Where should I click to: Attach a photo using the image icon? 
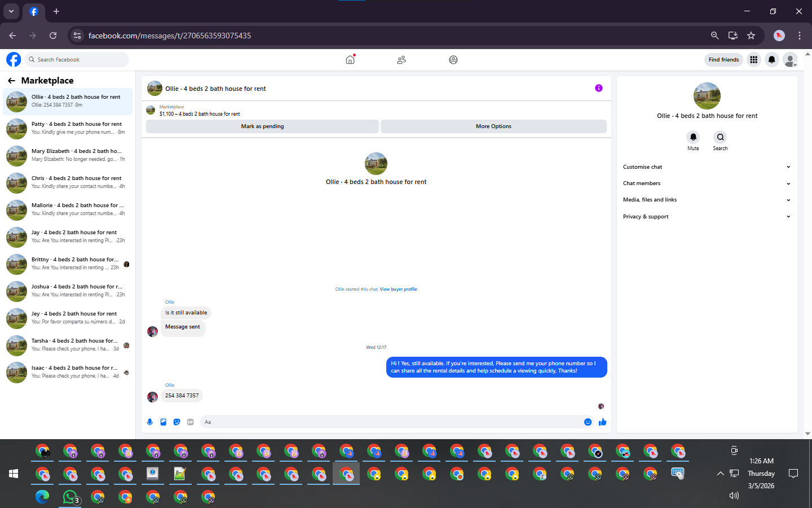pos(164,422)
